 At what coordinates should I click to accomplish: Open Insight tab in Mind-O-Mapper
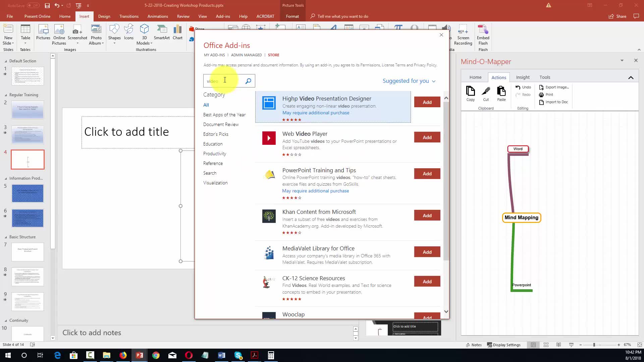point(523,77)
